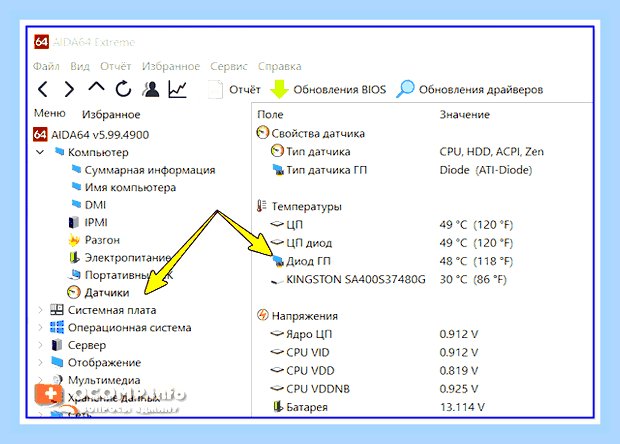Screen dimensions: 620x444
Task: Click the value CPU, HDD, ACPI, Zen
Action: coord(492,152)
